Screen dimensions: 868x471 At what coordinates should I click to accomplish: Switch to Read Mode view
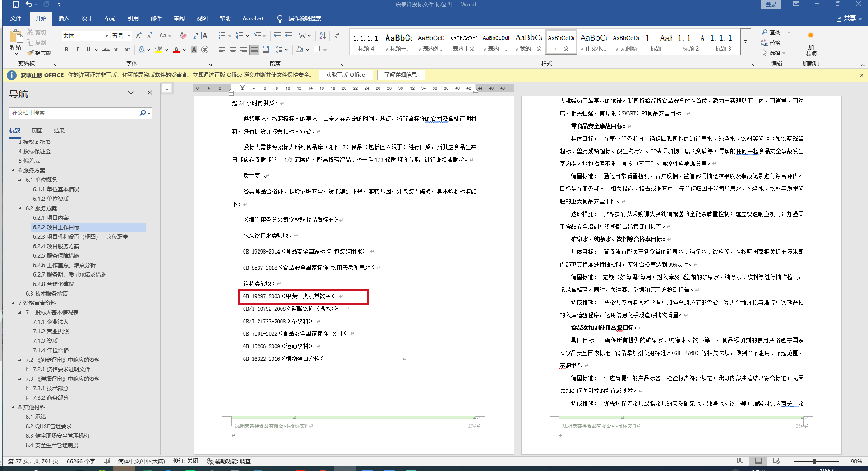click(x=740, y=461)
